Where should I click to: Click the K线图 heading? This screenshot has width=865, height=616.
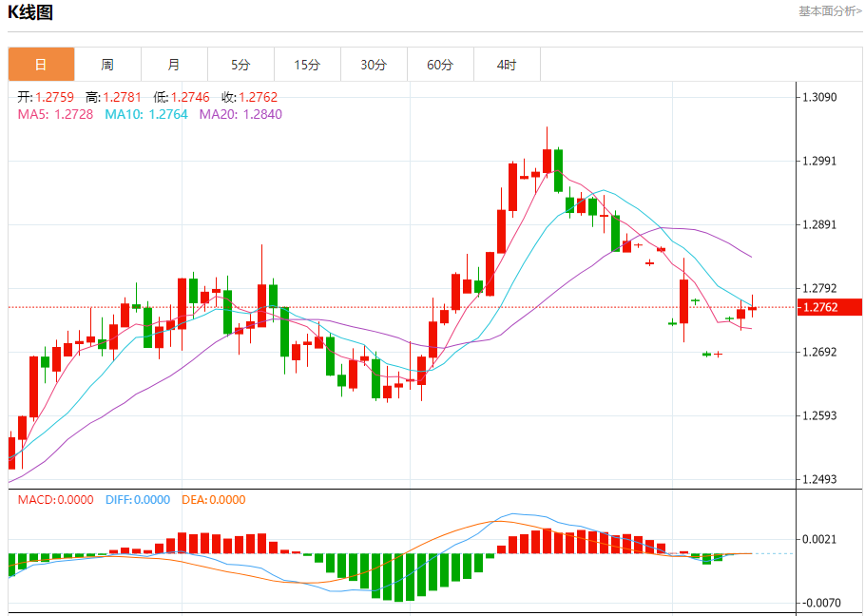tap(30, 12)
